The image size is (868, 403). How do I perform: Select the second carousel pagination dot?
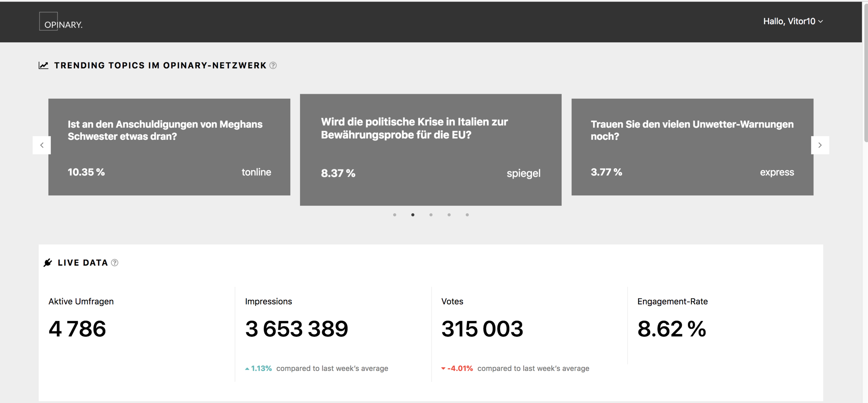[x=413, y=215]
